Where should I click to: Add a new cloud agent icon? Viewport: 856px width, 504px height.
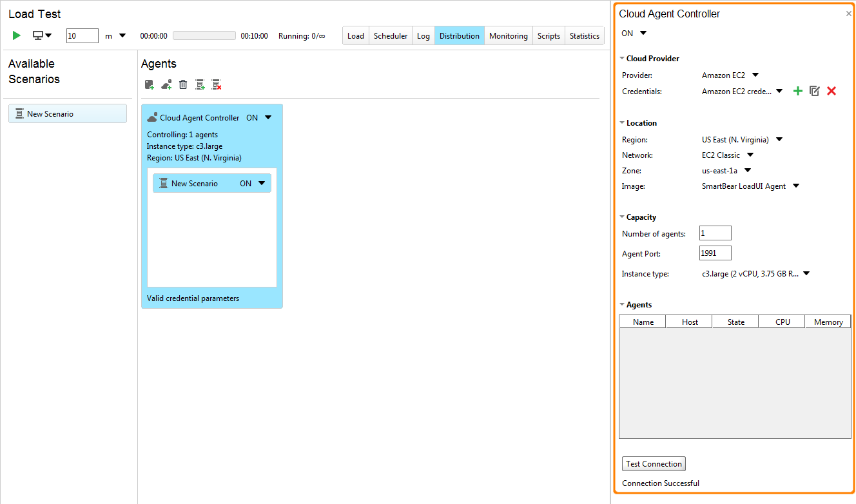(166, 84)
